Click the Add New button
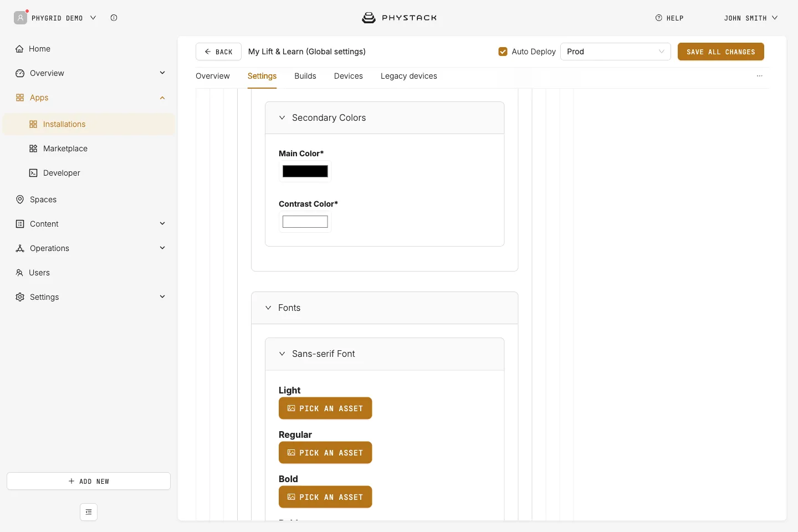The height and width of the screenshot is (532, 798). [89, 481]
